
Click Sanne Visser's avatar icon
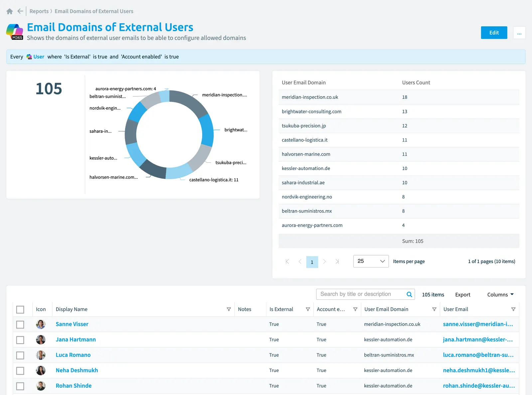coord(41,324)
